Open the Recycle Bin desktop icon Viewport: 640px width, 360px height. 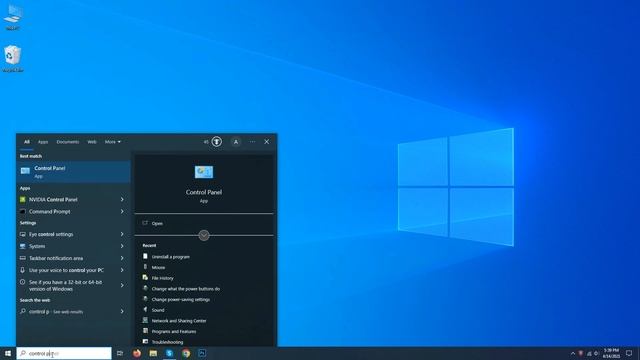[x=13, y=58]
